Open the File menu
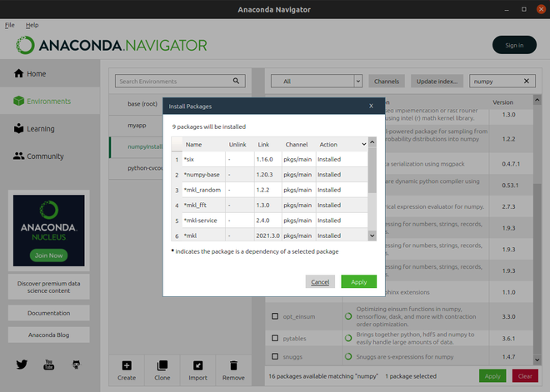Viewport: 550px width, 392px height. click(9, 25)
